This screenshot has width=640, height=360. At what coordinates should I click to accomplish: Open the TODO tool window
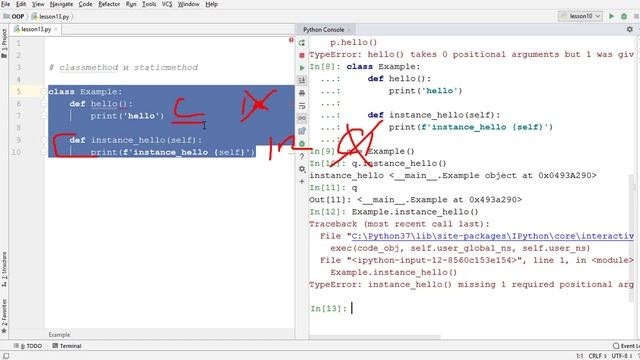tap(28, 346)
